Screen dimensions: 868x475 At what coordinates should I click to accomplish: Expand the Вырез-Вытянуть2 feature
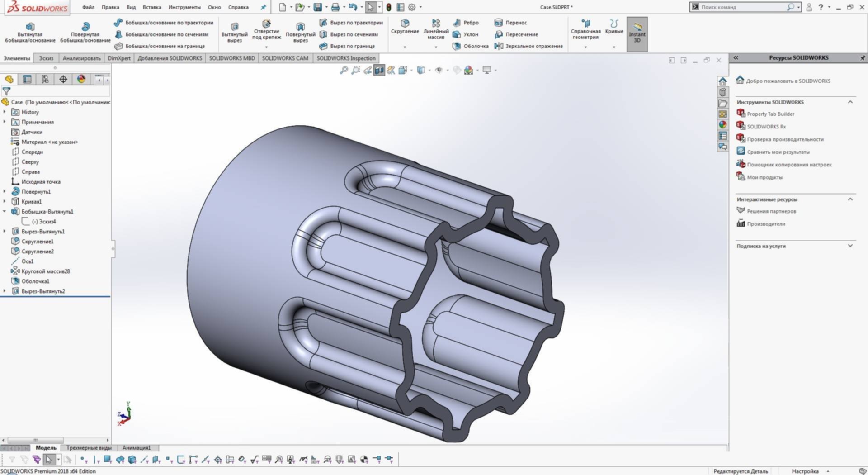[5, 291]
